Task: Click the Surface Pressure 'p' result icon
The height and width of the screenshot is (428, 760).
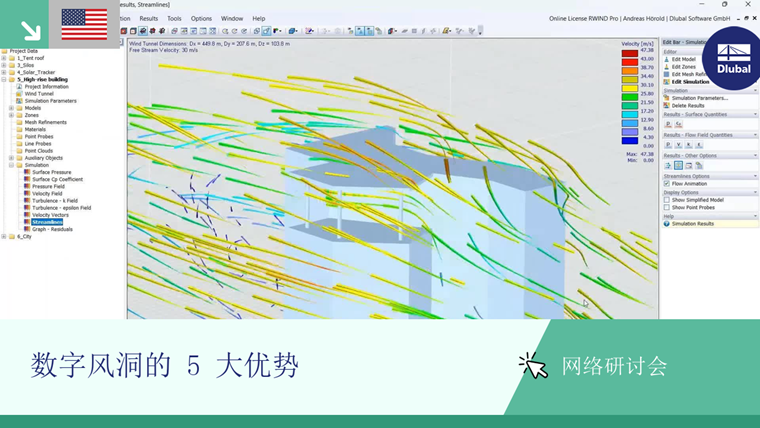Action: tap(668, 124)
